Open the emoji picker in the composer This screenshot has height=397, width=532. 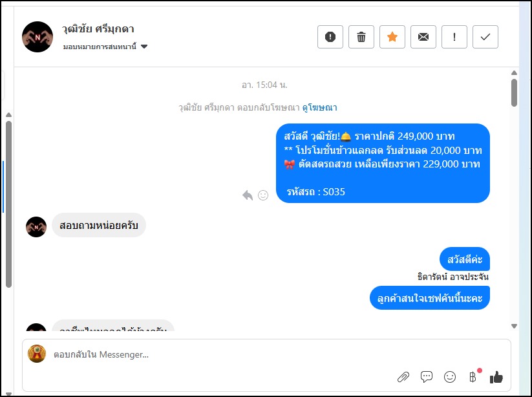tap(450, 376)
